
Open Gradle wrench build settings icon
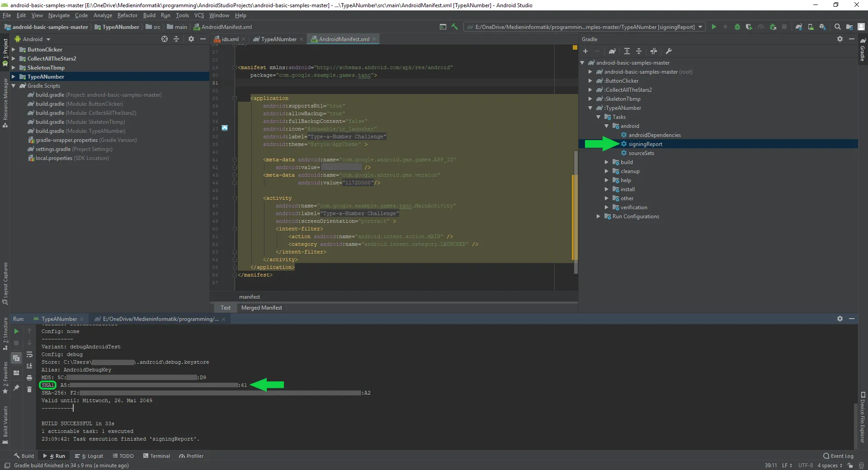[669, 51]
